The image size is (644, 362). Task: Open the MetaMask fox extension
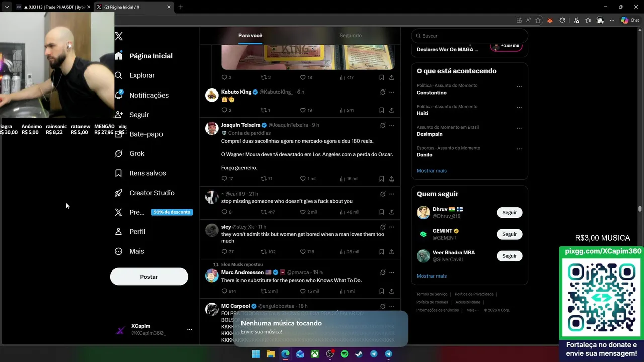(x=550, y=20)
